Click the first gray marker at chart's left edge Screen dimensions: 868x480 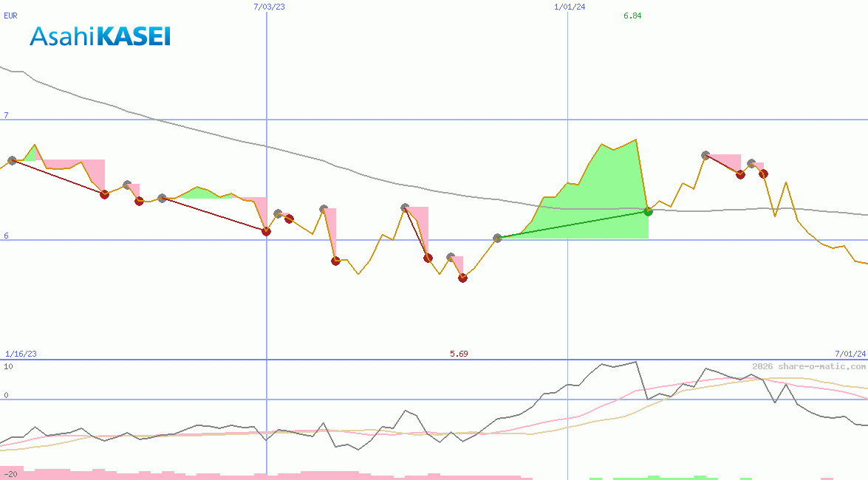pyautogui.click(x=12, y=160)
